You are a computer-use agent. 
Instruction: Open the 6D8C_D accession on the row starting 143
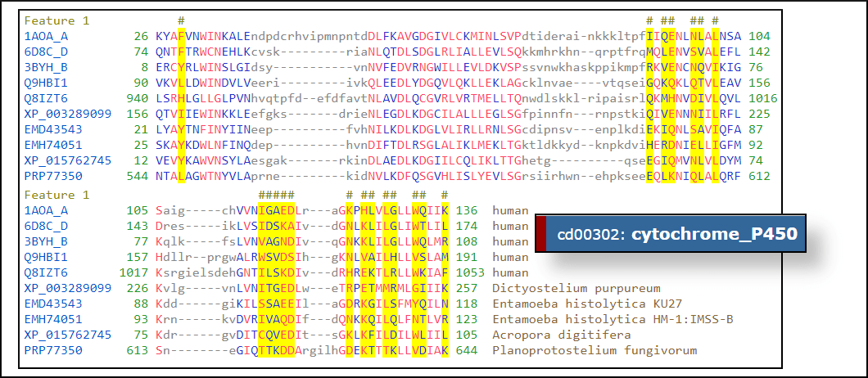pyautogui.click(x=47, y=226)
